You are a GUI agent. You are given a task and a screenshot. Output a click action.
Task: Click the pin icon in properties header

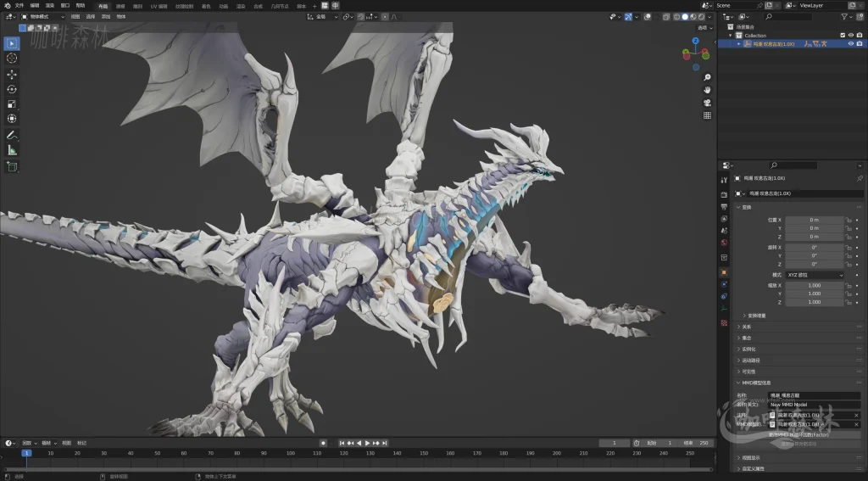pyautogui.click(x=860, y=178)
